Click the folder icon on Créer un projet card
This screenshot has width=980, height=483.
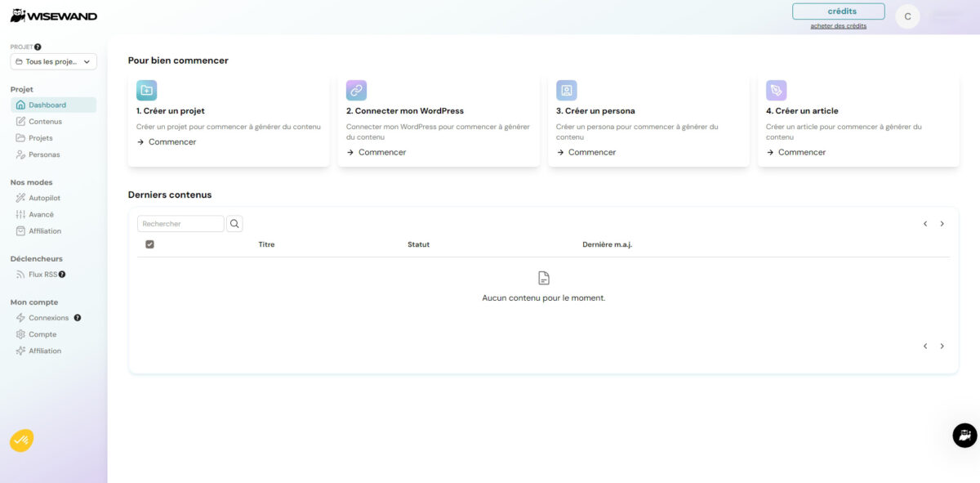click(146, 90)
